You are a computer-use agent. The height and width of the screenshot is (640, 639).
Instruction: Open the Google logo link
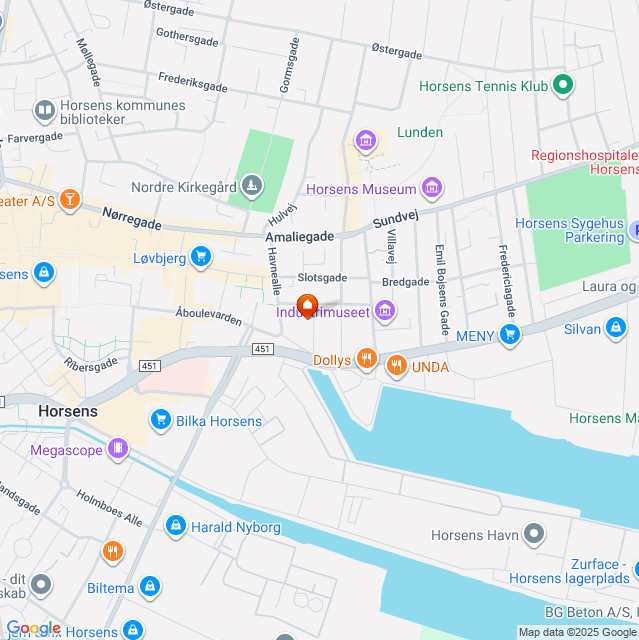point(34,628)
